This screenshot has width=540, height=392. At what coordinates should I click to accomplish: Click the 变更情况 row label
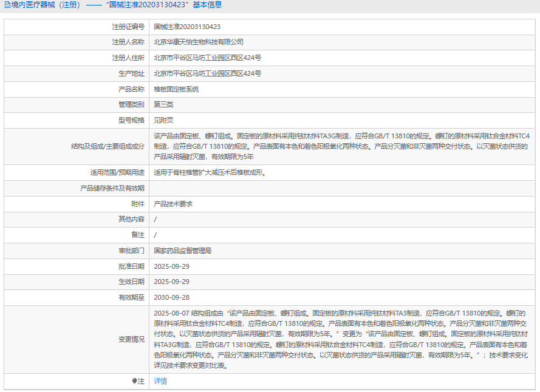(131, 340)
